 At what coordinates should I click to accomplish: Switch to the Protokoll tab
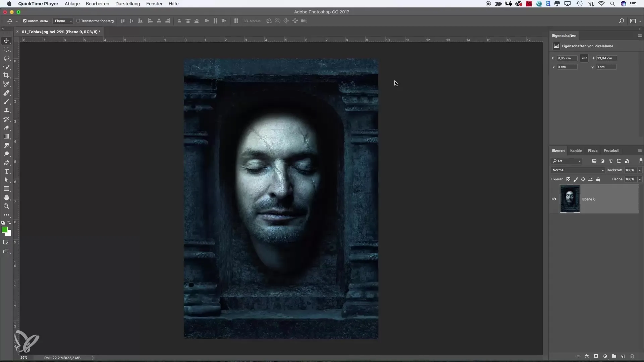(611, 150)
